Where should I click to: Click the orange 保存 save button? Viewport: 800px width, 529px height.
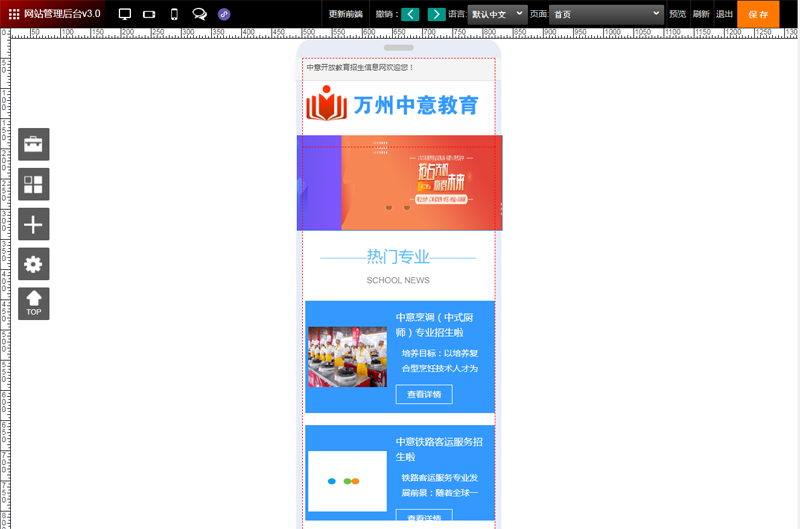point(758,14)
